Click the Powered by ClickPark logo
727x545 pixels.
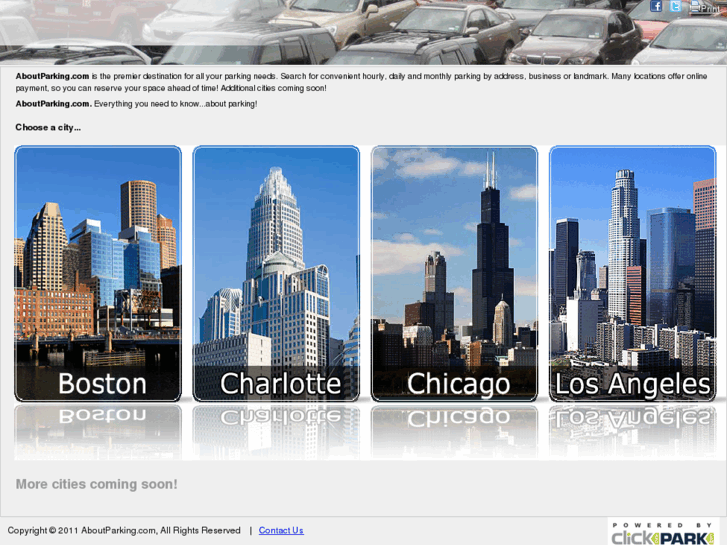(x=663, y=532)
